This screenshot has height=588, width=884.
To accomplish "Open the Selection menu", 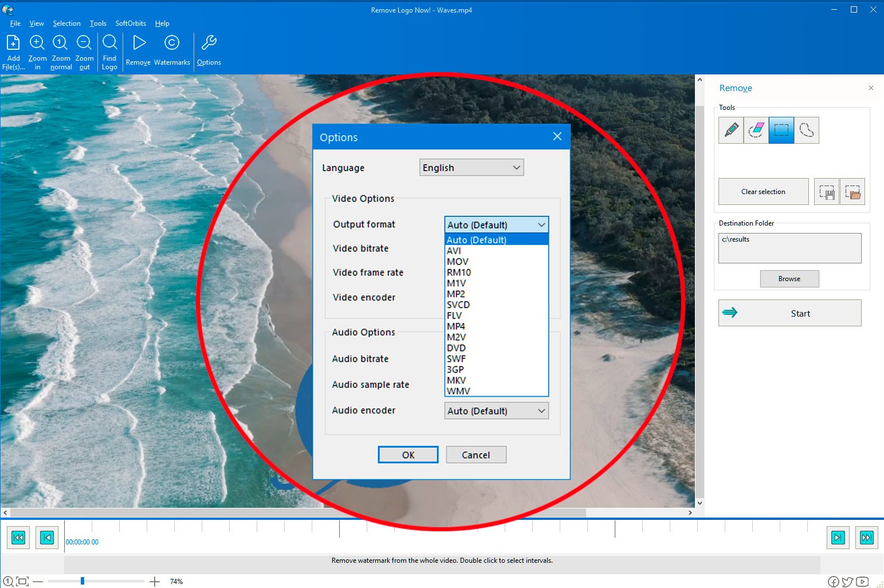I will 66,23.
